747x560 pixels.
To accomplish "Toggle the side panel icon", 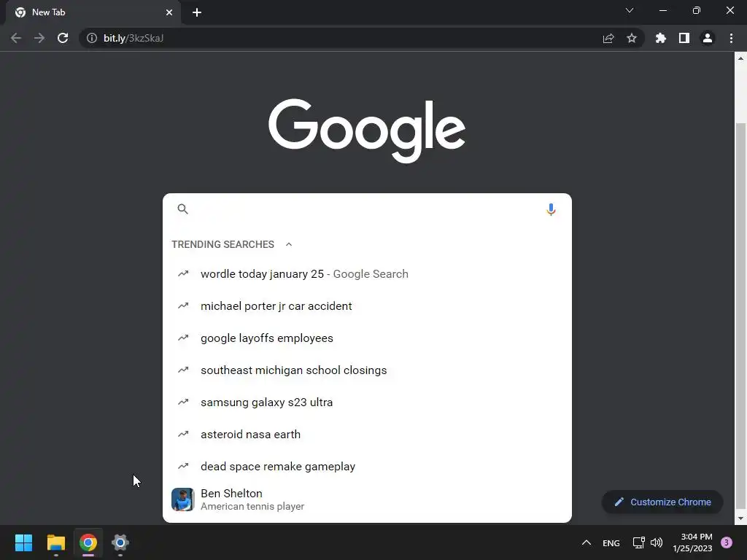I will click(x=684, y=38).
